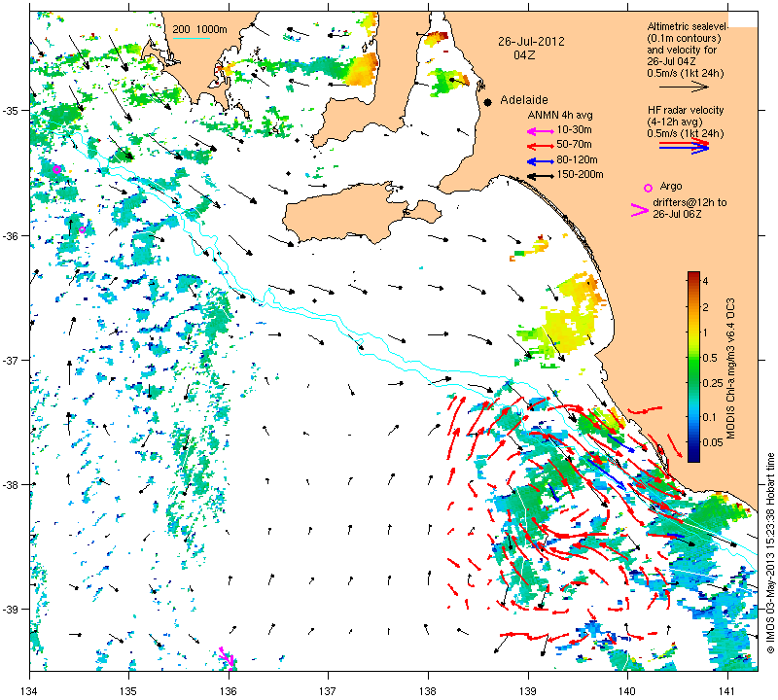778x700 pixels.
Task: Click the '10-30m' depth label
Action: (574, 130)
